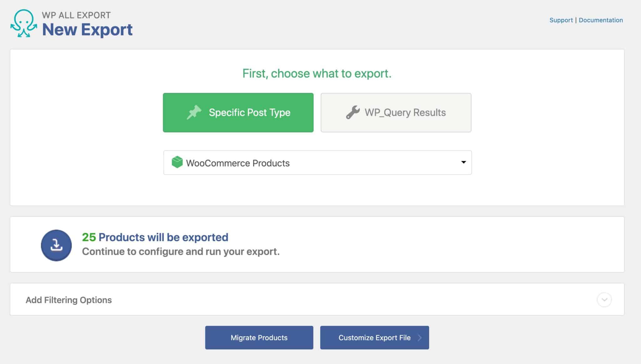
Task: Click the New Export page title
Action: click(87, 30)
